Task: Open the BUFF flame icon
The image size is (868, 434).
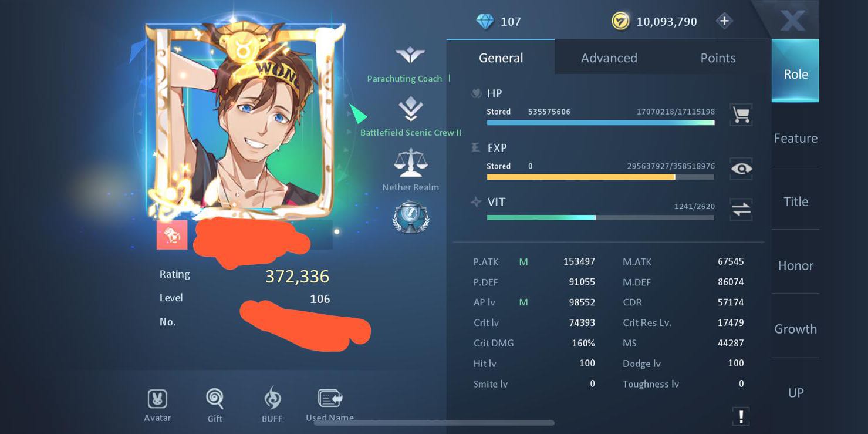Action: coord(272,398)
